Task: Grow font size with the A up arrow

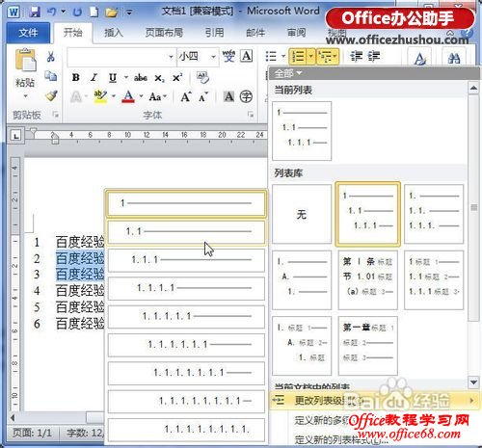Action: 186,96
